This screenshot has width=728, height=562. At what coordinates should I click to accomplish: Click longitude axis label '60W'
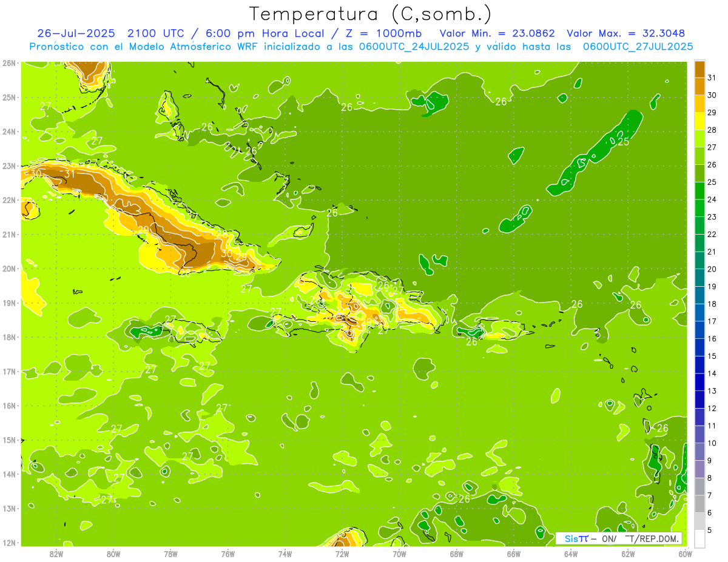[686, 554]
